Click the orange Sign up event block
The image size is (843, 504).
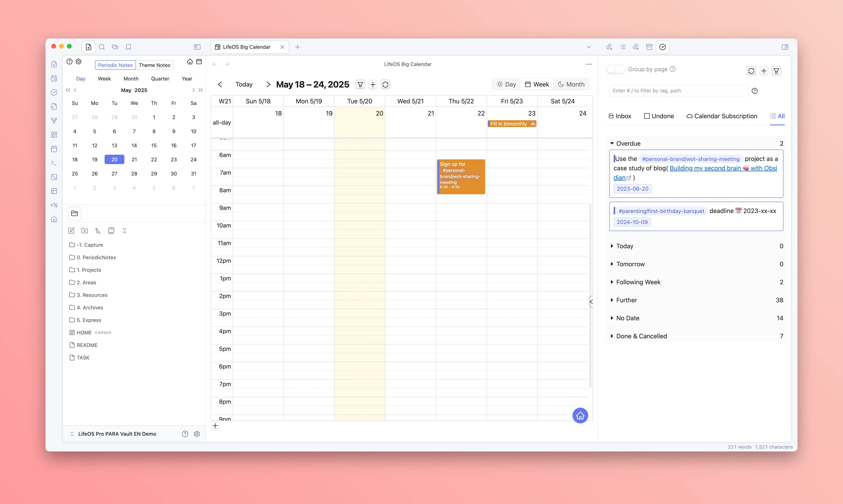[460, 177]
